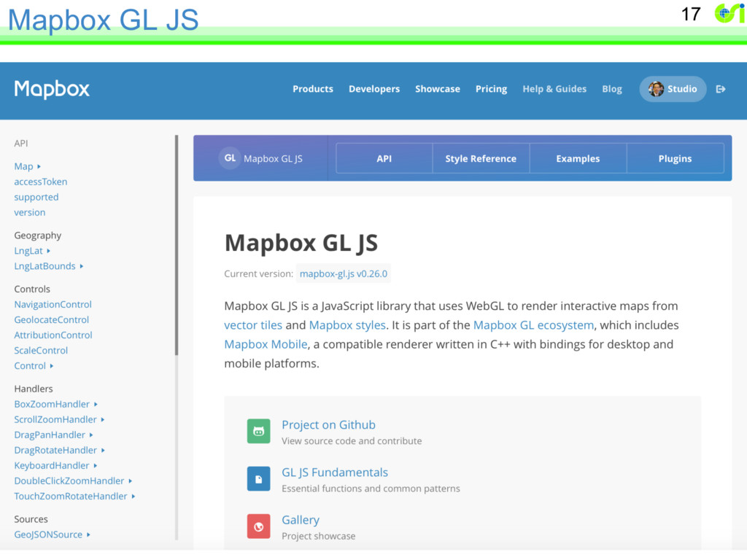Image resolution: width=747 pixels, height=560 pixels.
Task: Follow the Mapbox styles link
Action: pos(347,325)
